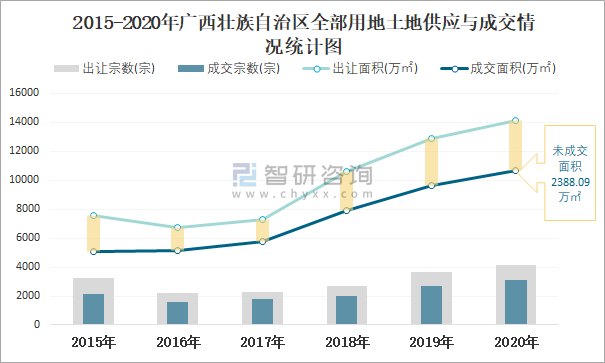Select the 2019年 出让面积 data marker

pos(431,138)
